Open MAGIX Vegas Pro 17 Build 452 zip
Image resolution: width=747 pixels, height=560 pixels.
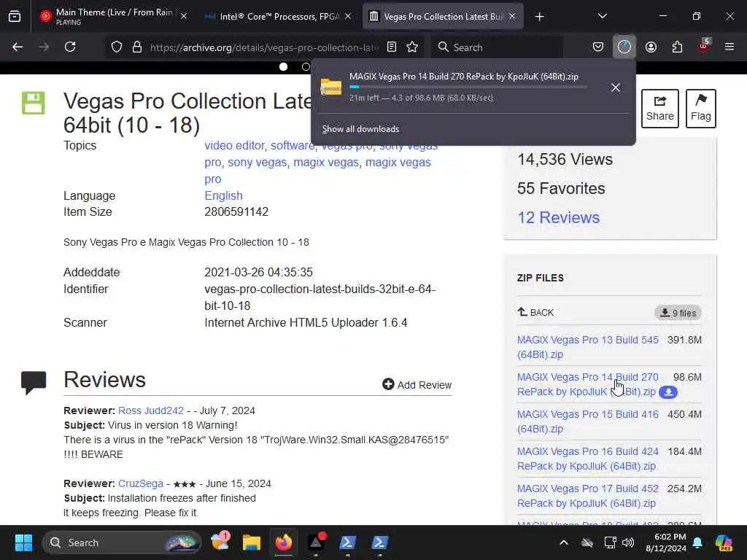588,496
